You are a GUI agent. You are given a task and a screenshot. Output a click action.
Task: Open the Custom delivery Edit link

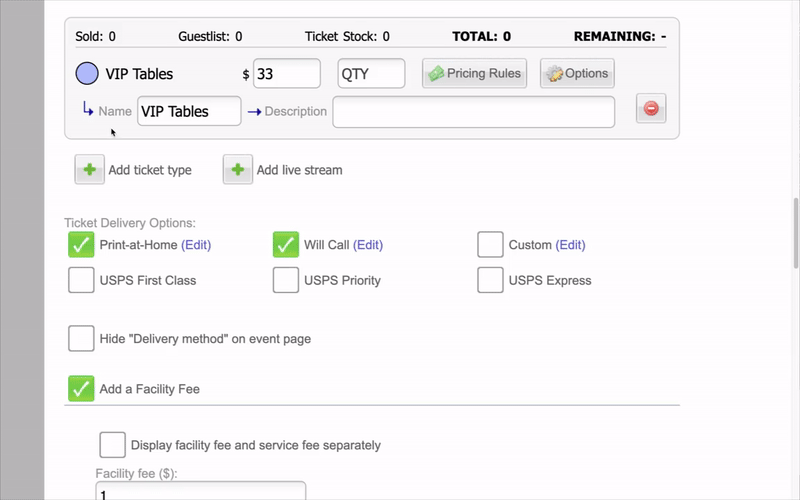click(x=570, y=245)
